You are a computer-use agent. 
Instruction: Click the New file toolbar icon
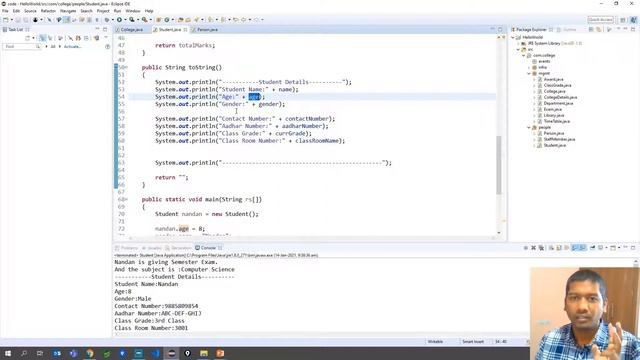(6, 20)
